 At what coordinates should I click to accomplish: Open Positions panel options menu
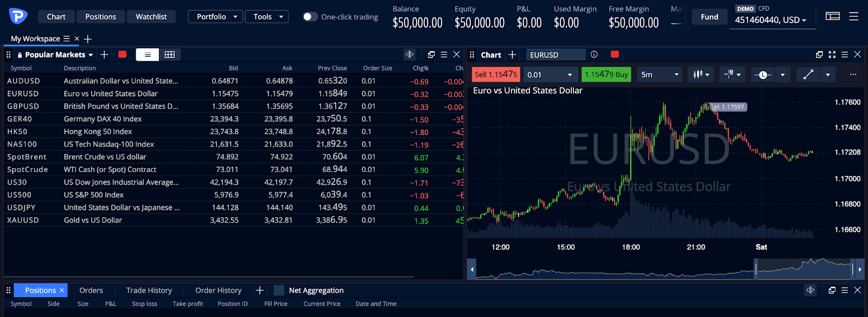(845, 290)
